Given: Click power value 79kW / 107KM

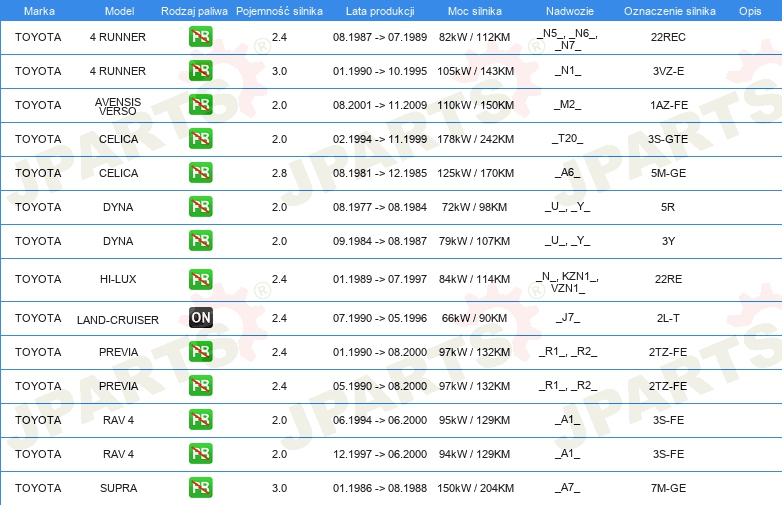Looking at the screenshot, I should coord(474,241).
